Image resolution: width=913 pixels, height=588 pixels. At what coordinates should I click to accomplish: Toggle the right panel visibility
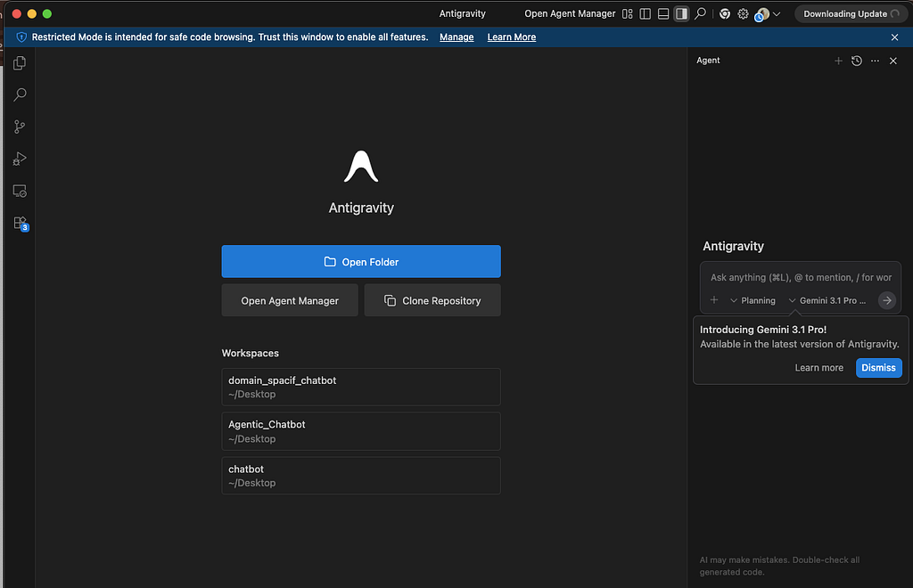coord(681,13)
